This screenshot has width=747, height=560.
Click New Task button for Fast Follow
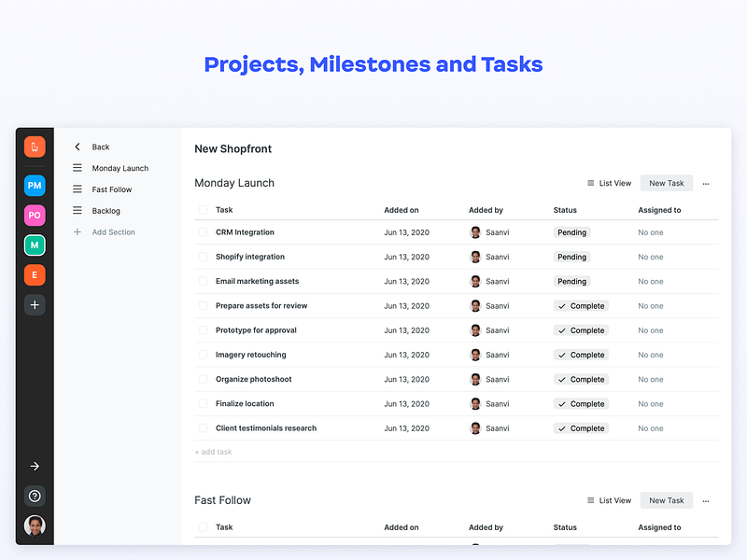666,500
